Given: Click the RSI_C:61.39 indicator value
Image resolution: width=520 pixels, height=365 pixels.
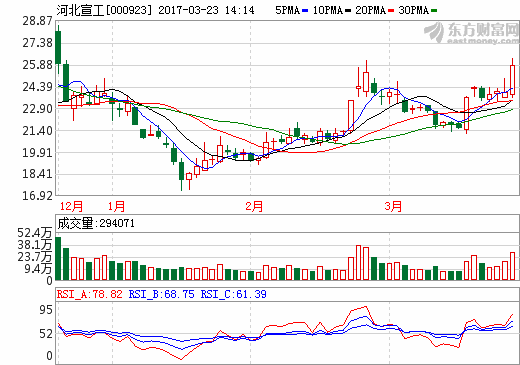Looking at the screenshot, I should point(233,294).
